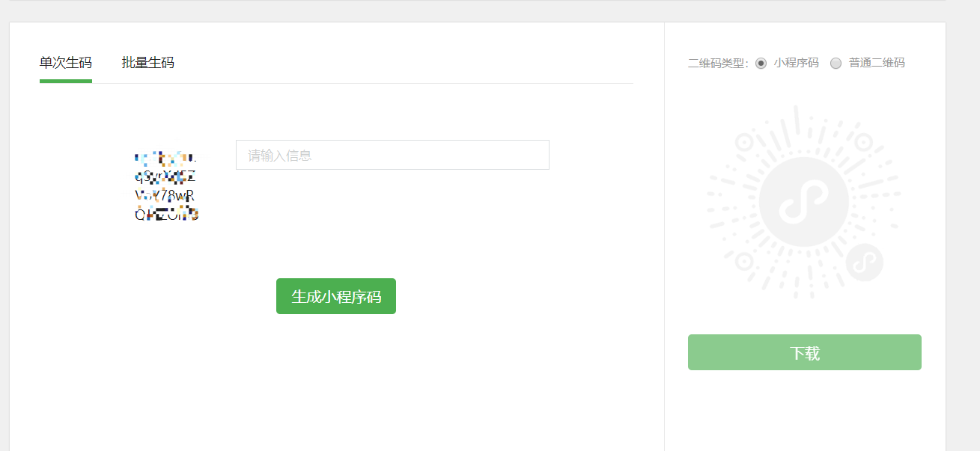980x451 pixels.
Task: Select the small logo inside the QR code center
Action: click(803, 202)
